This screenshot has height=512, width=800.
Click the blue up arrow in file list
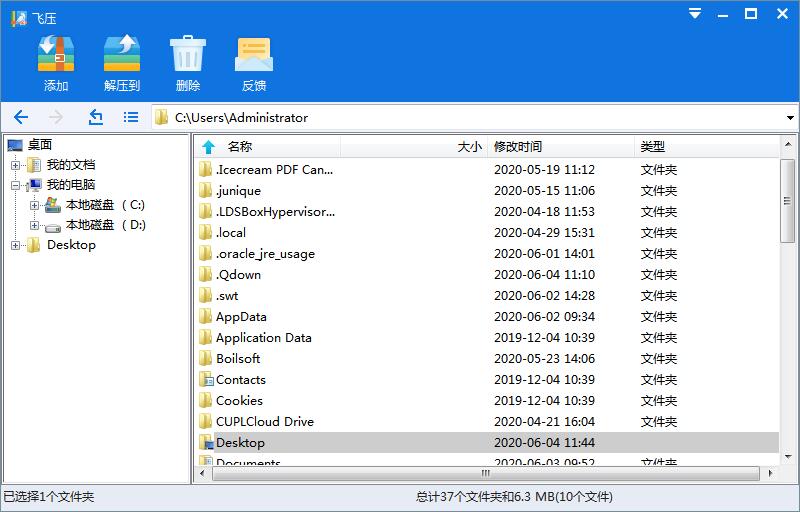pos(208,147)
